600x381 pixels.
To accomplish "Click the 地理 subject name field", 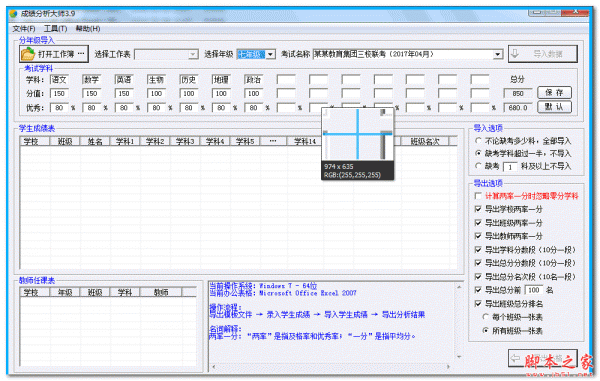I will point(221,80).
